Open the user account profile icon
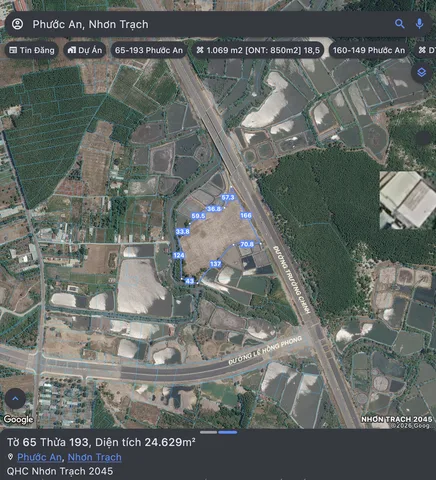 pyautogui.click(x=17, y=24)
